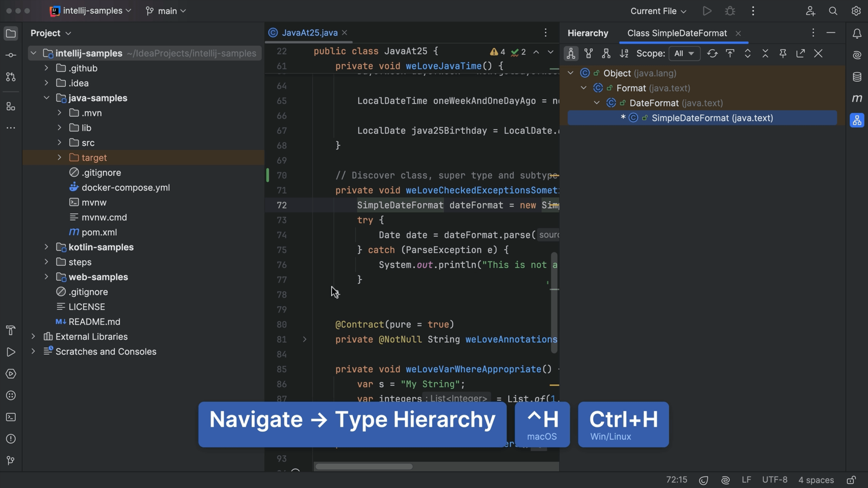Image resolution: width=868 pixels, height=488 pixels.
Task: Collapse all nodes in hierarchy view
Action: tap(765, 53)
